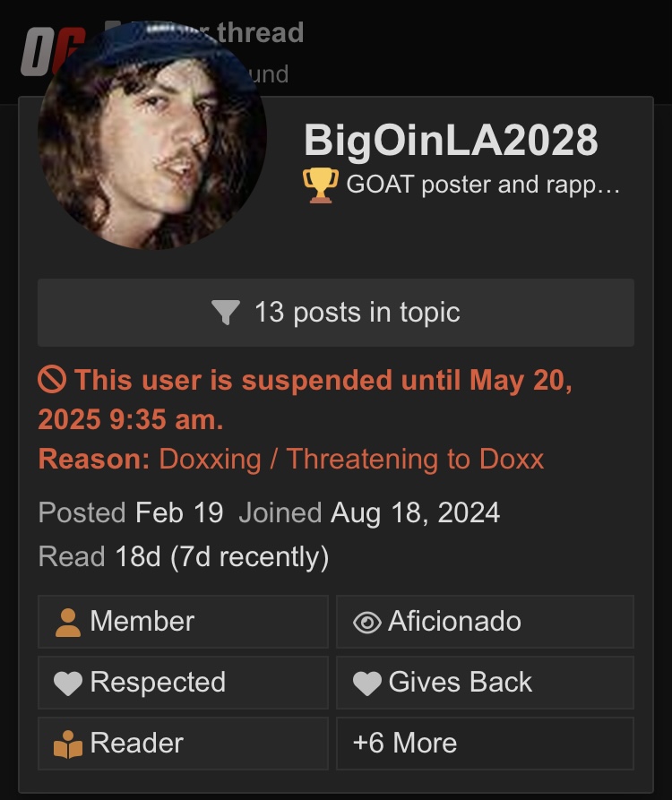Viewport: 672px width, 800px height.
Task: Click the Gives Back heart icon
Action: pos(366,684)
